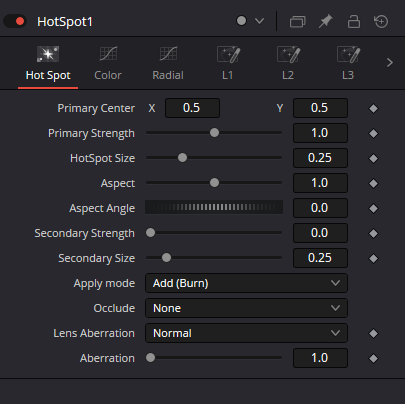The image size is (405, 404).
Task: Switch to the Radial tab
Action: (168, 64)
